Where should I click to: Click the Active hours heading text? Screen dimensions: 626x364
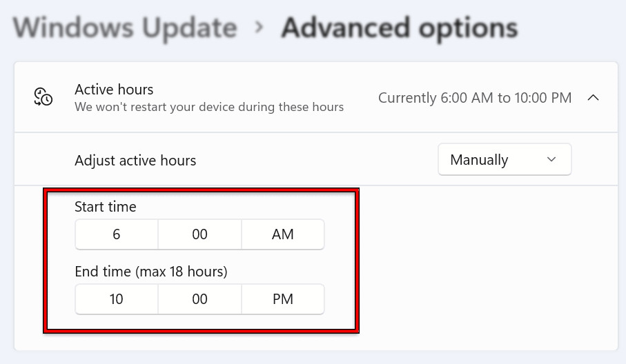(114, 90)
